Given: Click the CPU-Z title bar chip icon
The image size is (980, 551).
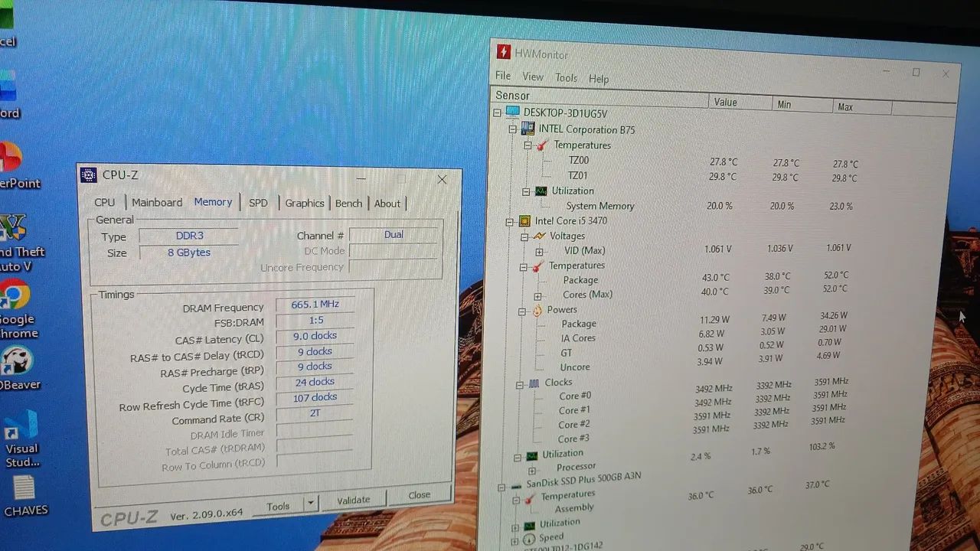Looking at the screenshot, I should 89,174.
